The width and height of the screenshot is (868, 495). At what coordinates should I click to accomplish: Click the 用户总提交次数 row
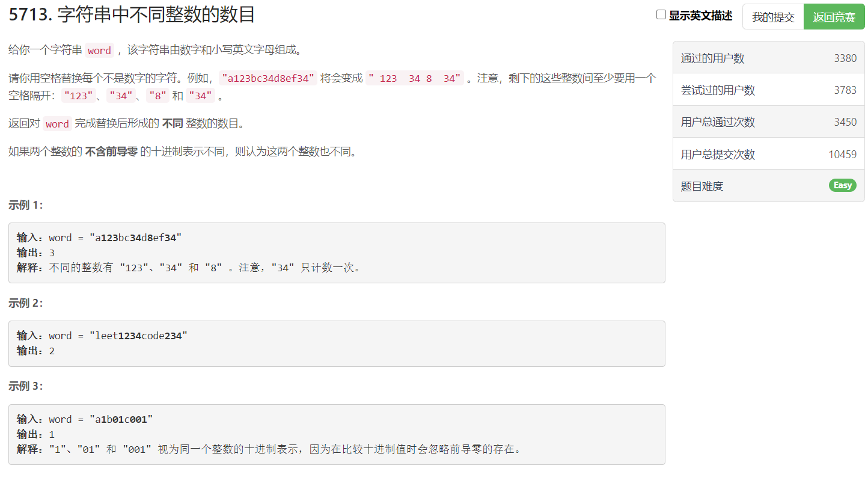pyautogui.click(x=768, y=154)
